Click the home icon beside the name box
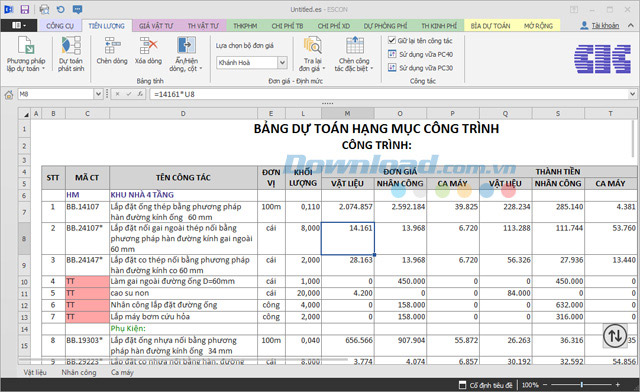Screen dimensions: 640x392 (9, 95)
